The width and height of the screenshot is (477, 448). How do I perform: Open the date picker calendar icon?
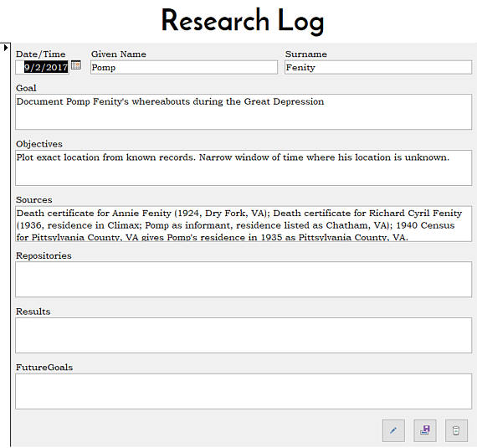click(76, 65)
